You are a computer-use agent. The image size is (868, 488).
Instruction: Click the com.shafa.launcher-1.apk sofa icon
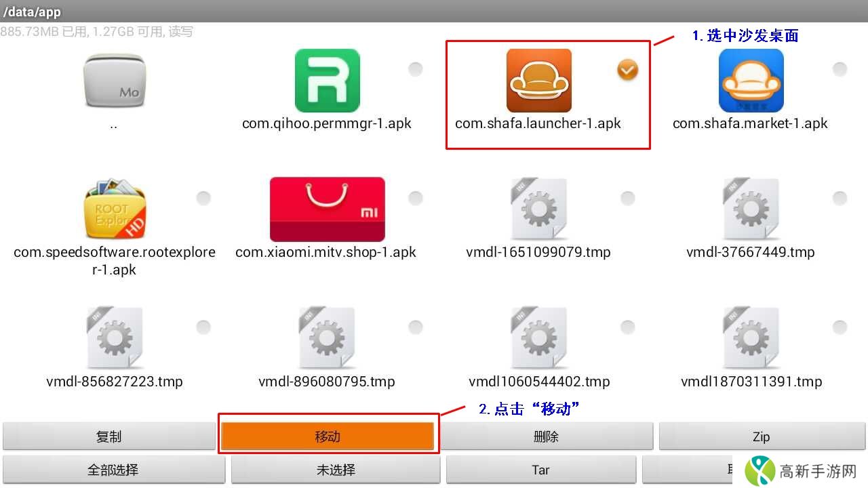538,81
